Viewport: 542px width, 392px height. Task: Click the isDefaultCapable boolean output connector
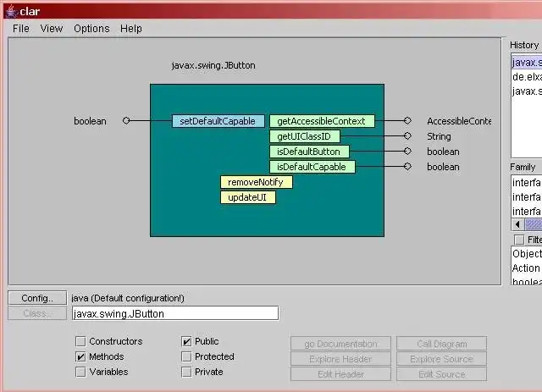point(407,166)
